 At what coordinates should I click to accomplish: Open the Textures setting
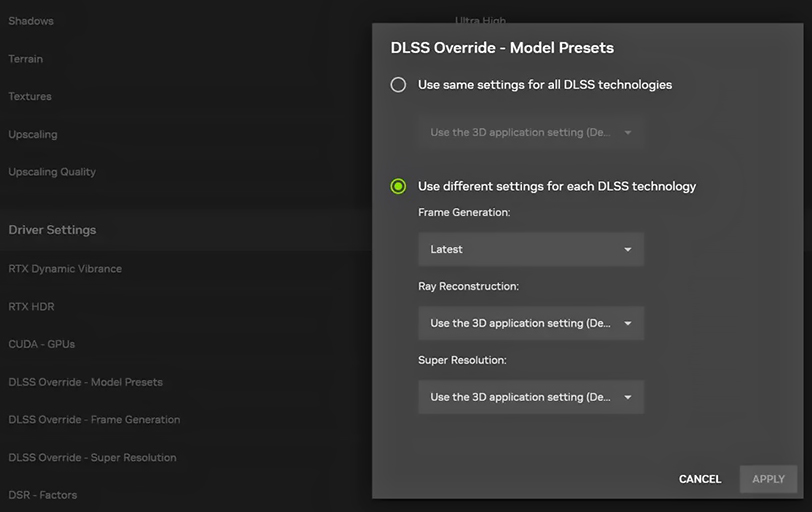click(30, 97)
